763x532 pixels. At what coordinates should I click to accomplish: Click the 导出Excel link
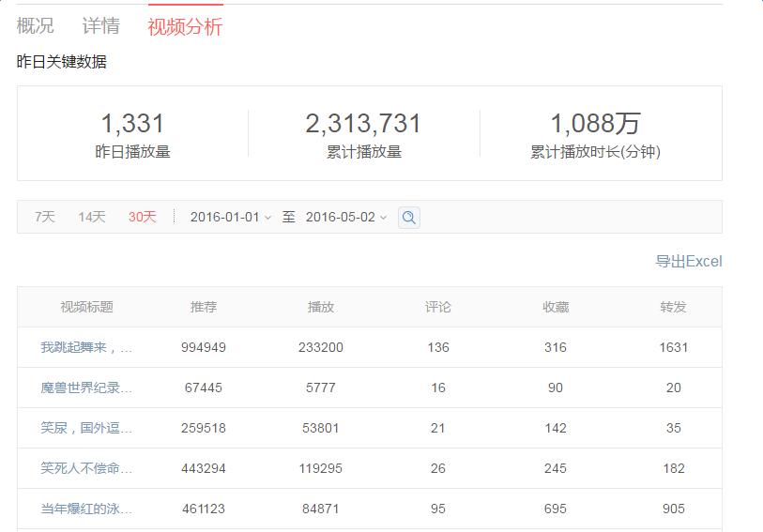coord(689,262)
